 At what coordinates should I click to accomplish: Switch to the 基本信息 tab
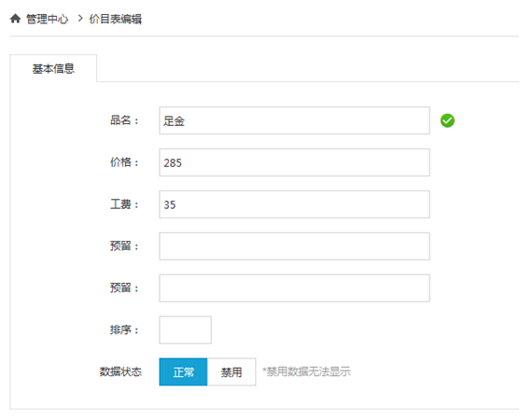pos(53,68)
